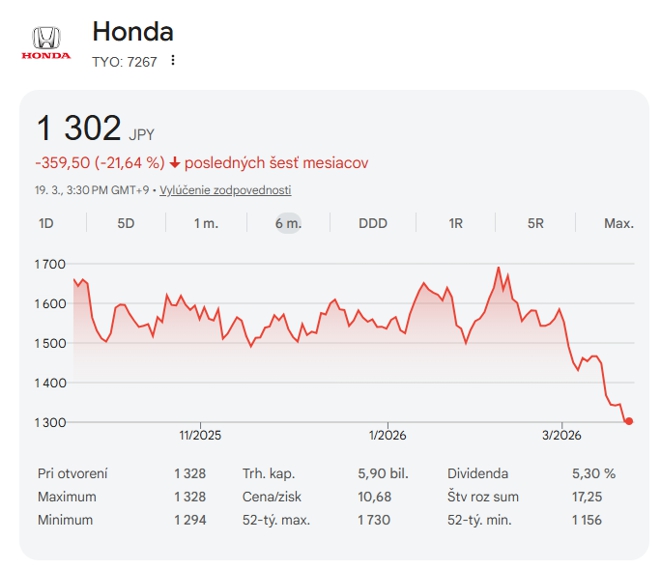660x570 pixels.
Task: Click the 1300 y-axis label
Action: 50,422
